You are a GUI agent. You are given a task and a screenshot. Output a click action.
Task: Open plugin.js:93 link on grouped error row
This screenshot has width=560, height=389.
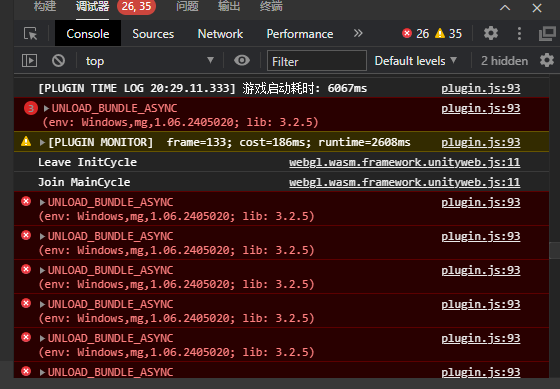point(481,108)
